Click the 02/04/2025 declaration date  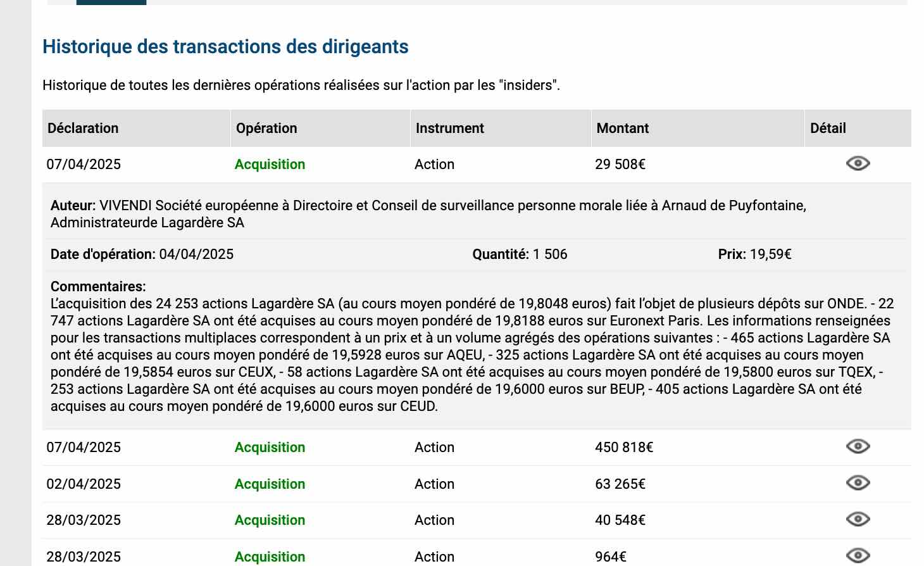(x=84, y=484)
